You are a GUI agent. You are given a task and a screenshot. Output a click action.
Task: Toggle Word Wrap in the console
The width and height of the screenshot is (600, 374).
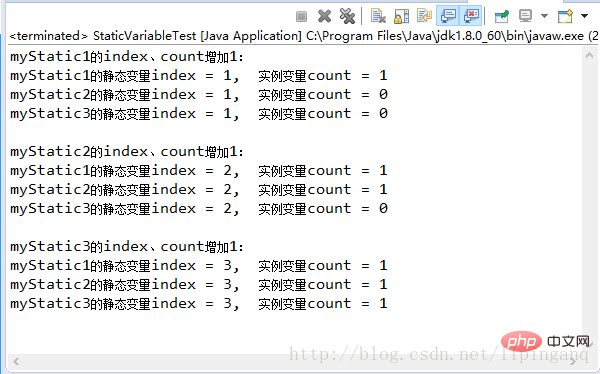(424, 16)
